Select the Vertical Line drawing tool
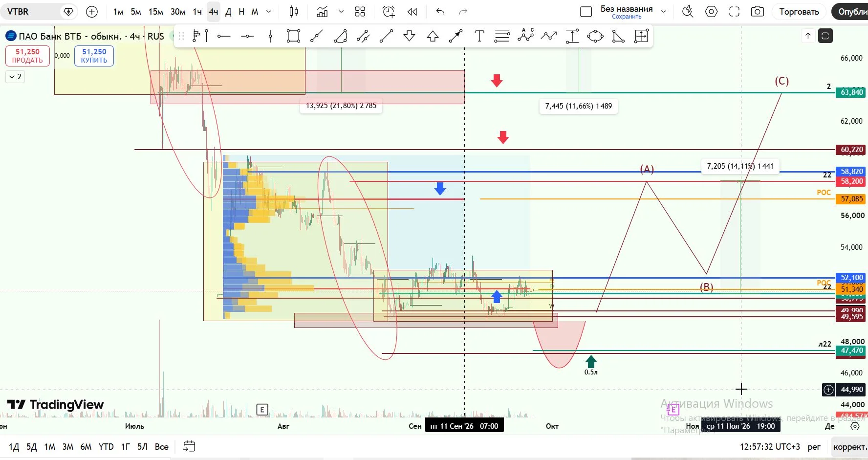Screen dimensions: 868x460 (x=270, y=36)
